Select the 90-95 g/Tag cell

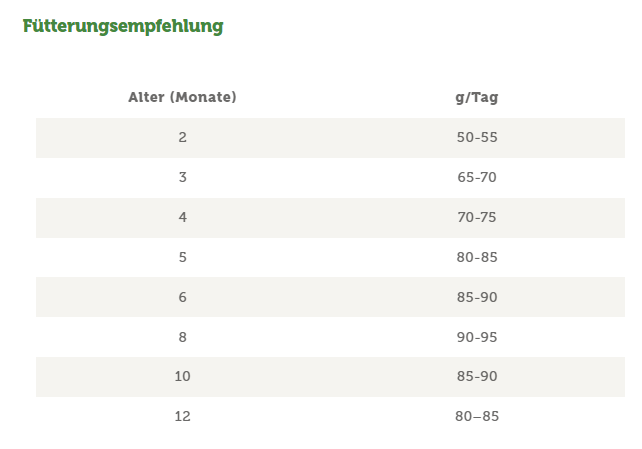tap(476, 337)
